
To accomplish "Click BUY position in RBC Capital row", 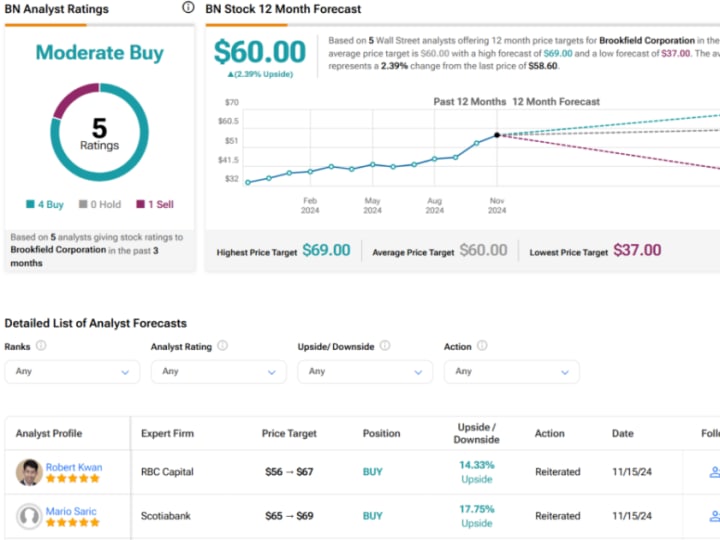I will click(x=372, y=472).
